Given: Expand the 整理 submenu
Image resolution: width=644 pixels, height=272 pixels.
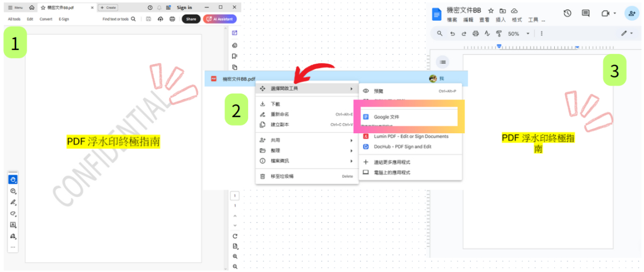Looking at the screenshot, I should (307, 151).
